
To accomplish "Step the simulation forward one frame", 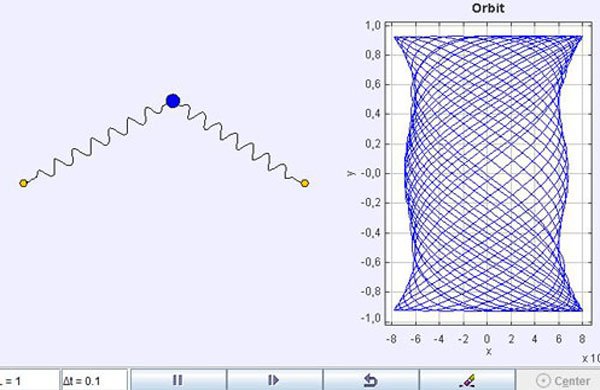I will coord(275,380).
